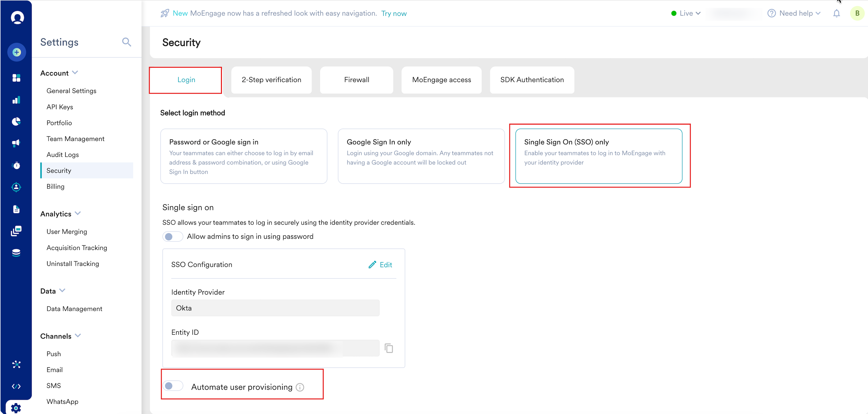Copy the Entity ID with copy icon
The width and height of the screenshot is (868, 414).
tap(389, 348)
